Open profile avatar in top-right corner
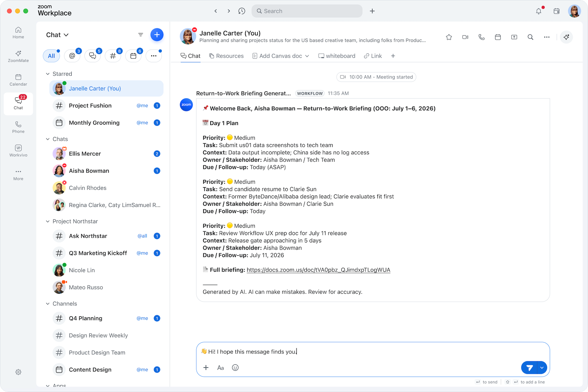588x392 pixels. point(574,11)
